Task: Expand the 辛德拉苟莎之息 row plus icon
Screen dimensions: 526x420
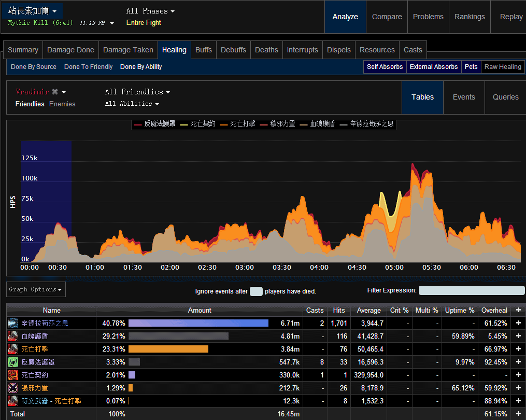Action: point(518,323)
